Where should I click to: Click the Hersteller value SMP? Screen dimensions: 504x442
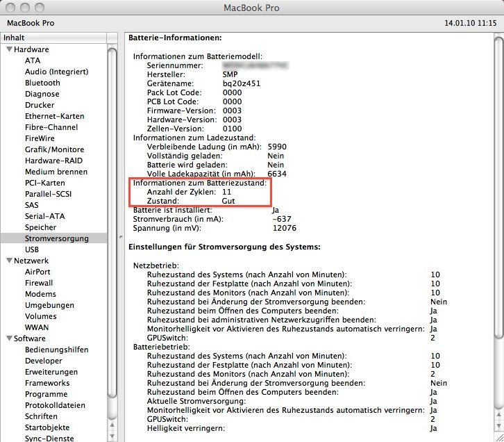tap(230, 74)
